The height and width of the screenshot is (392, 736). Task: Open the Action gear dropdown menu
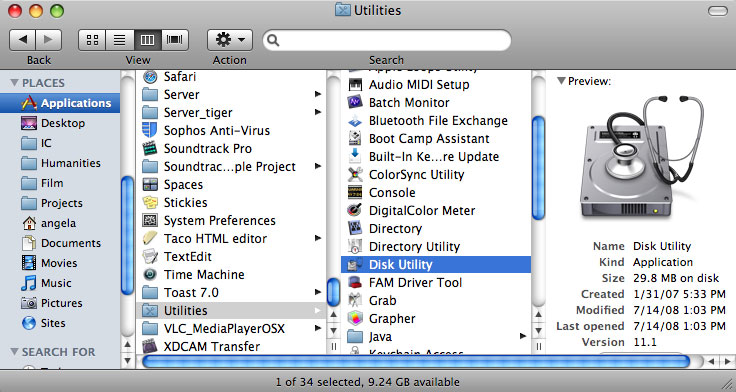tap(230, 40)
